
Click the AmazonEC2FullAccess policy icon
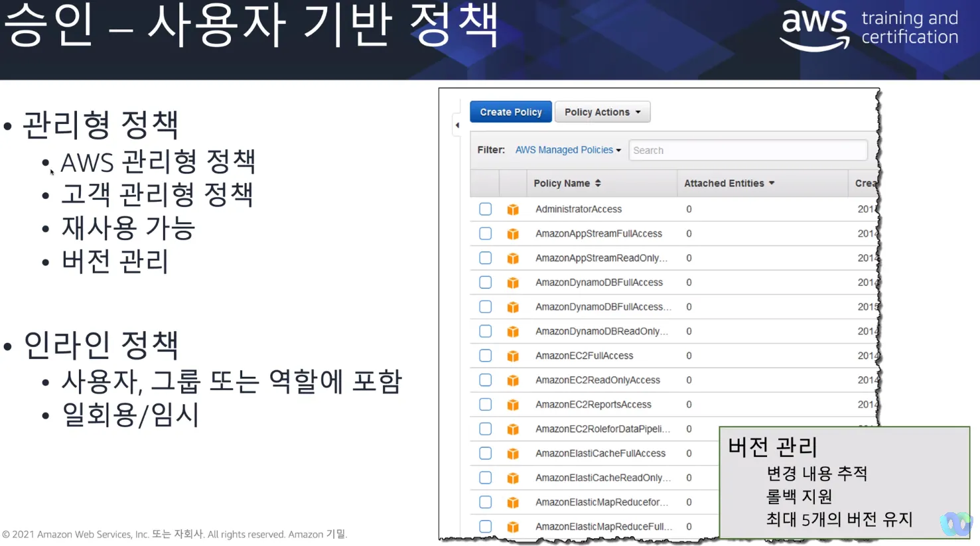pos(513,356)
